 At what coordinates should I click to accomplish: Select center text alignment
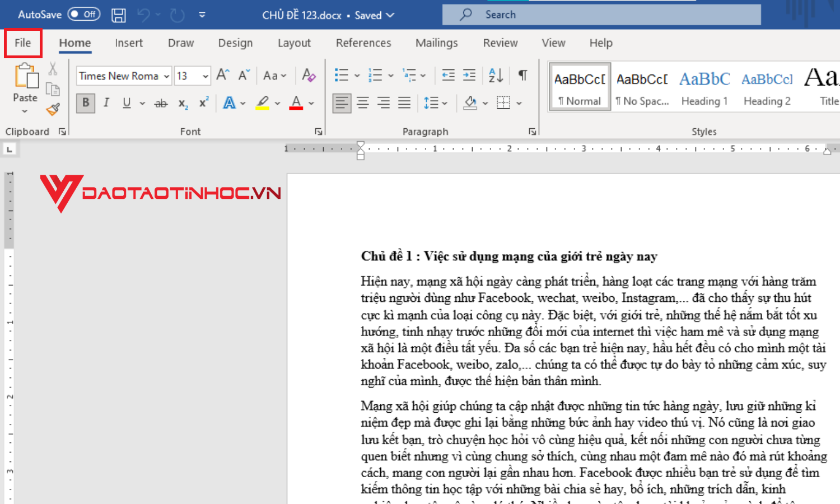click(362, 102)
